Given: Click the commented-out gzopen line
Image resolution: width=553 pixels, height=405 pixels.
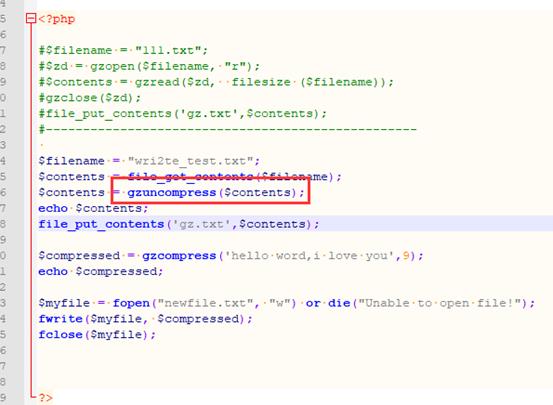Looking at the screenshot, I should coord(149,66).
